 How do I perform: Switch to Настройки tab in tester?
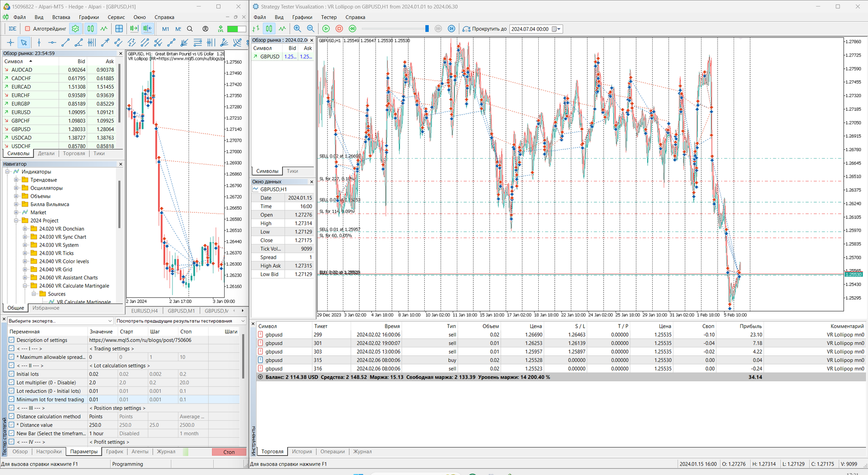tap(49, 452)
